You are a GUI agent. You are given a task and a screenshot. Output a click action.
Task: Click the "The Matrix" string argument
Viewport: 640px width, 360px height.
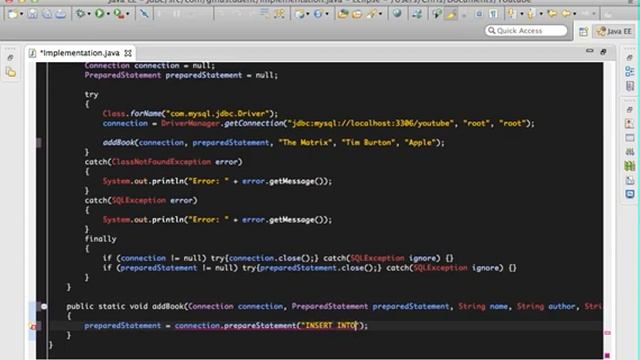(x=305, y=142)
